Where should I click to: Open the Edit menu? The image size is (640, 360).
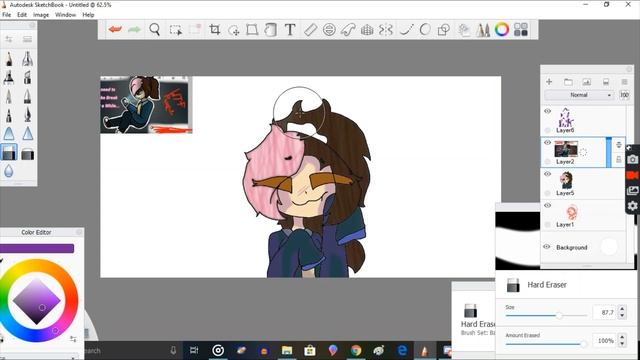[x=22, y=15]
